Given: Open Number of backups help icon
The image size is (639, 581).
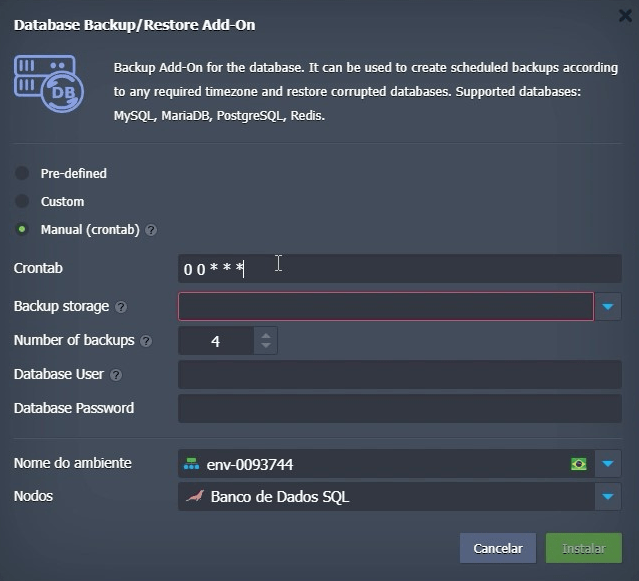Looking at the screenshot, I should 146,341.
